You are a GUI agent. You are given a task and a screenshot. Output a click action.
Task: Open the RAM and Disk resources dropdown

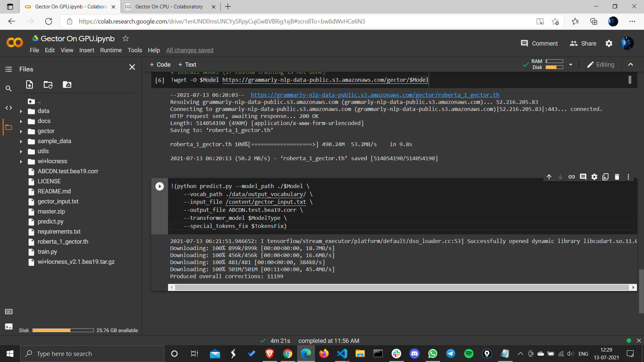(571, 64)
